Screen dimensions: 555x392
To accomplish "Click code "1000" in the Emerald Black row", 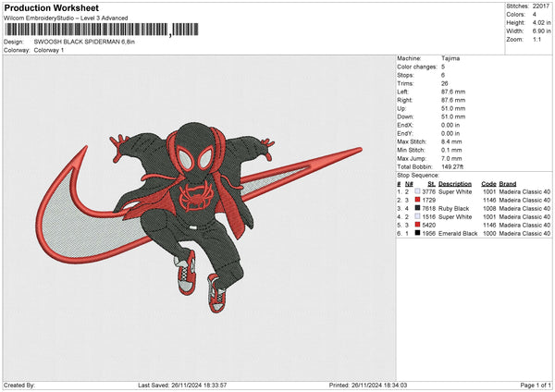I will (x=489, y=234).
